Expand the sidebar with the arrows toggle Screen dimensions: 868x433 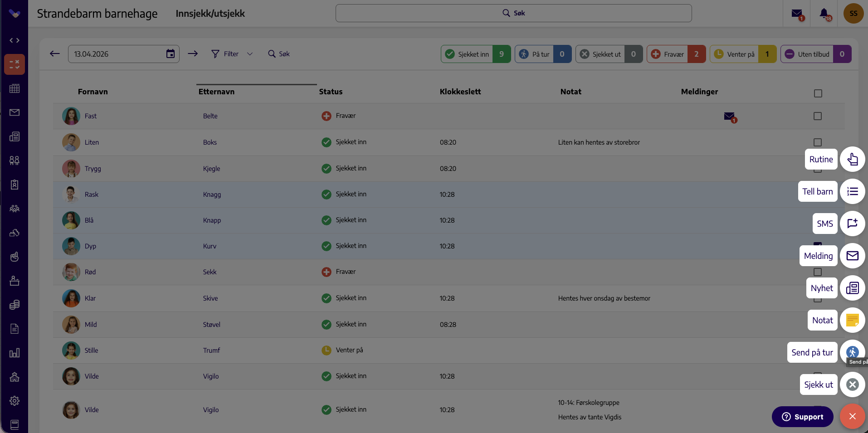[15, 40]
